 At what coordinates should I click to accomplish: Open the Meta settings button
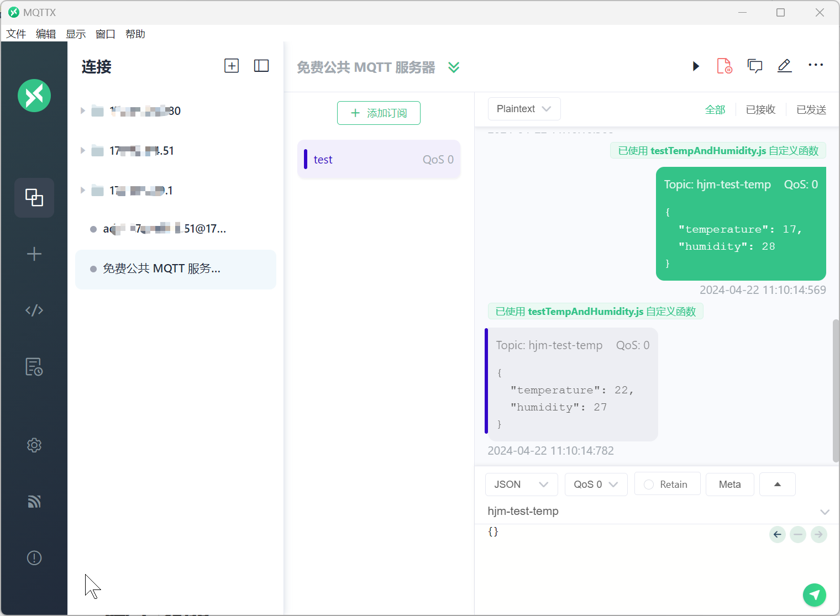tap(730, 485)
